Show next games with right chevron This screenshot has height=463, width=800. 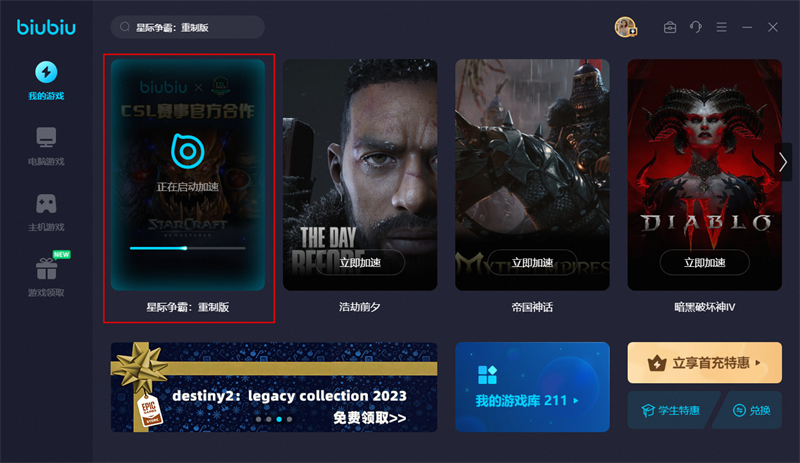[x=783, y=162]
